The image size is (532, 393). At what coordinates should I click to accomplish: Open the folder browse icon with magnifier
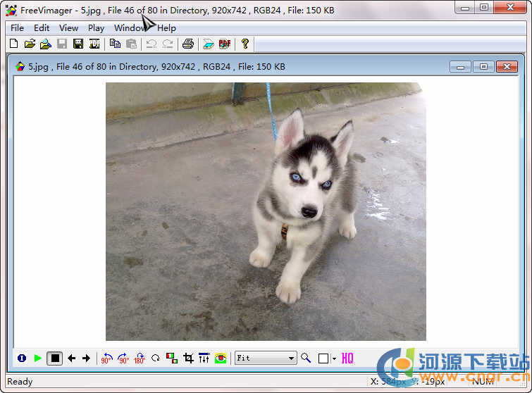tap(46, 44)
